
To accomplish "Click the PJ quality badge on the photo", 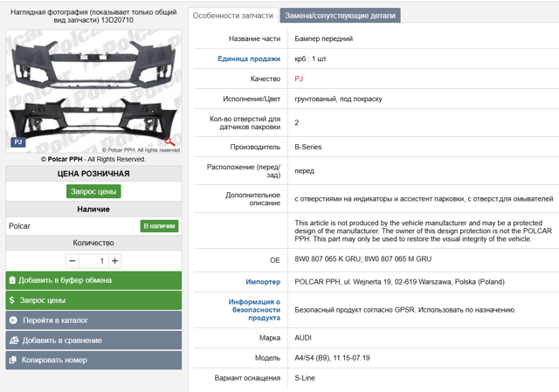I will click(x=17, y=141).
